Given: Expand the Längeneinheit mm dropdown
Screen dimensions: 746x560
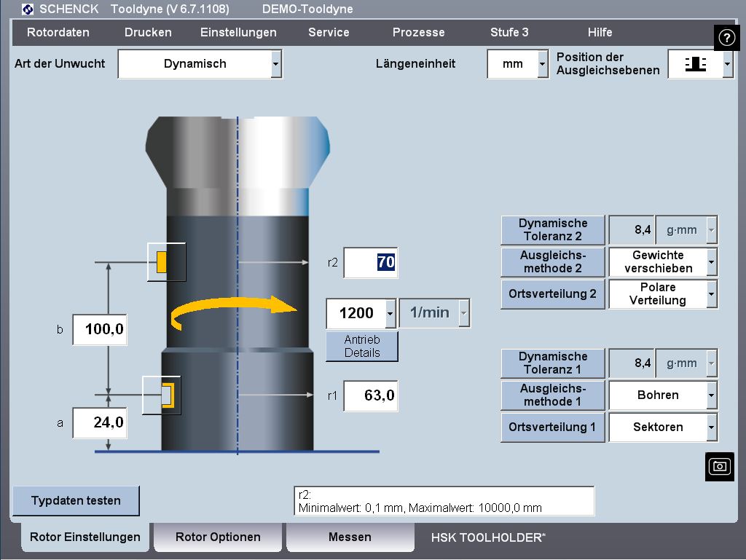Looking at the screenshot, I should point(542,64).
